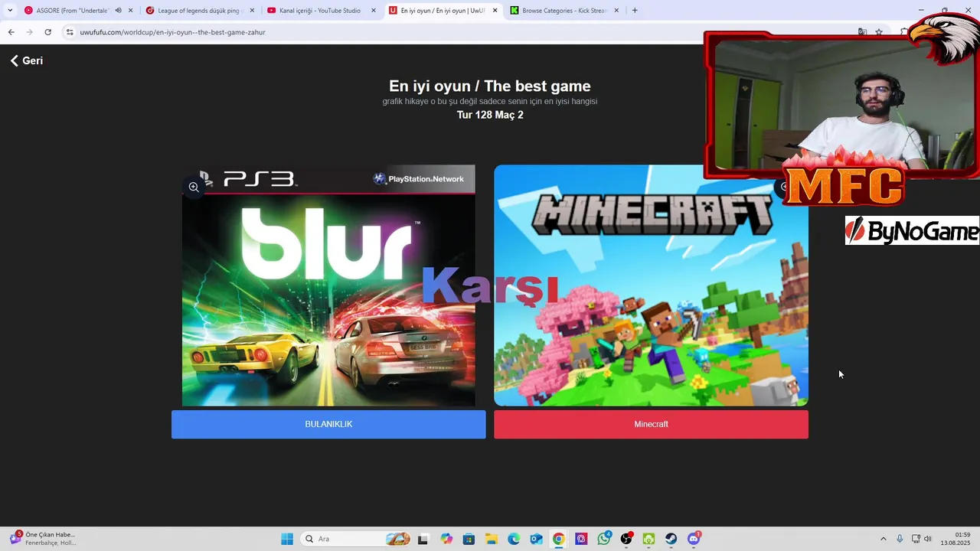Open Microsoft Edge from taskbar
The image size is (980, 551).
514,539
